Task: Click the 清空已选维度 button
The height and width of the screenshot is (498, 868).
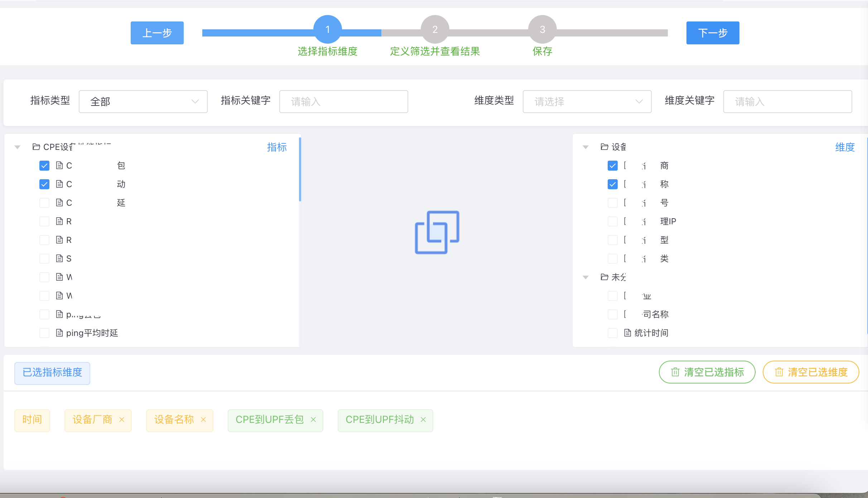Action: click(x=811, y=372)
